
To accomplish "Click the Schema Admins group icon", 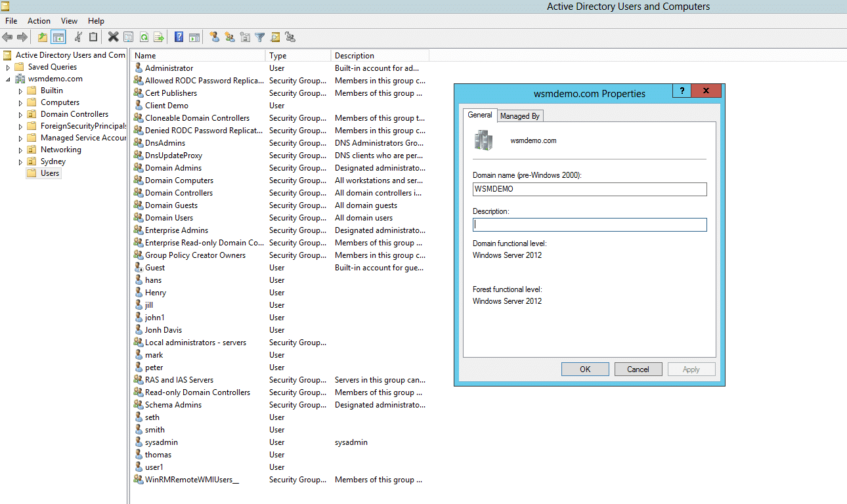I will pyautogui.click(x=139, y=404).
